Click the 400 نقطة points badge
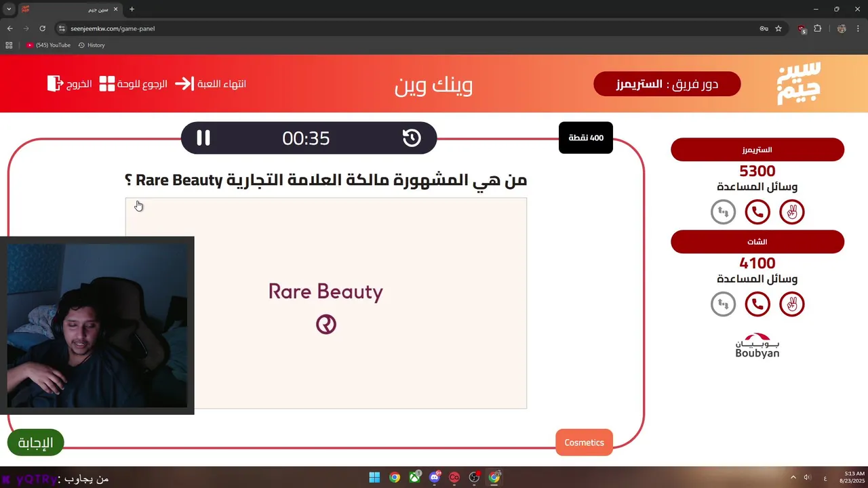Screen dimensions: 868x488 [586, 138]
